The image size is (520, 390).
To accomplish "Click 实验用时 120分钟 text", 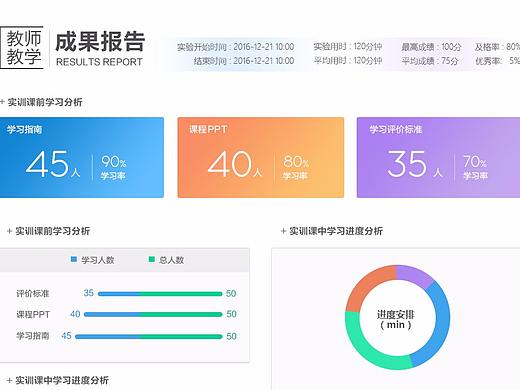I will (348, 47).
